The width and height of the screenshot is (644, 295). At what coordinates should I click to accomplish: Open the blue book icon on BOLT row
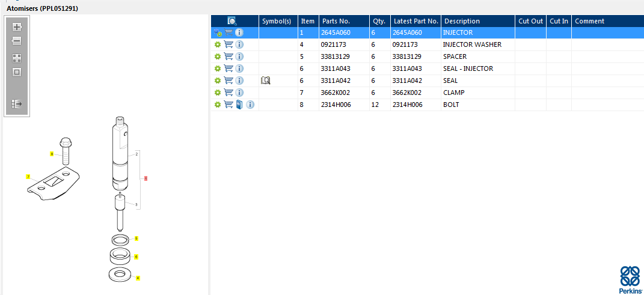point(239,105)
